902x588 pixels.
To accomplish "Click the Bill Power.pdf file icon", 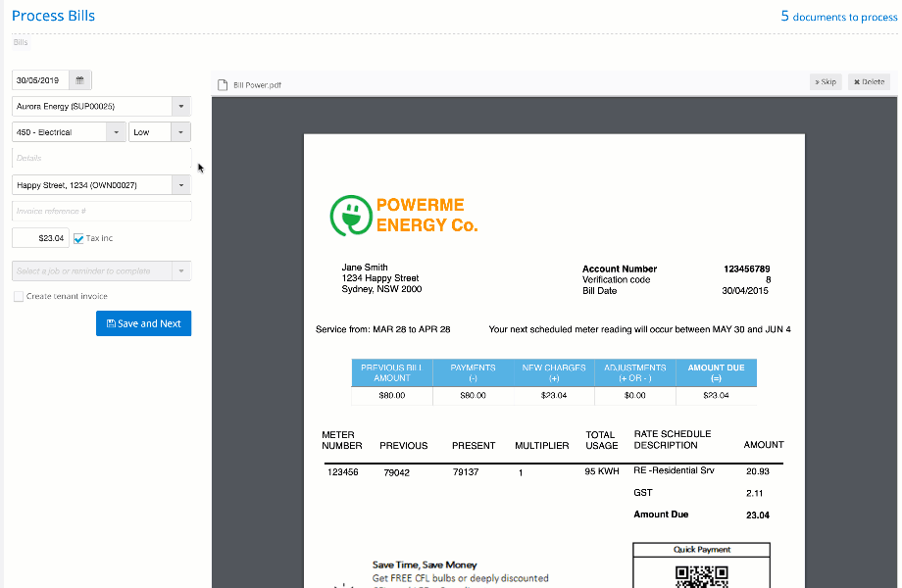I will (x=222, y=85).
